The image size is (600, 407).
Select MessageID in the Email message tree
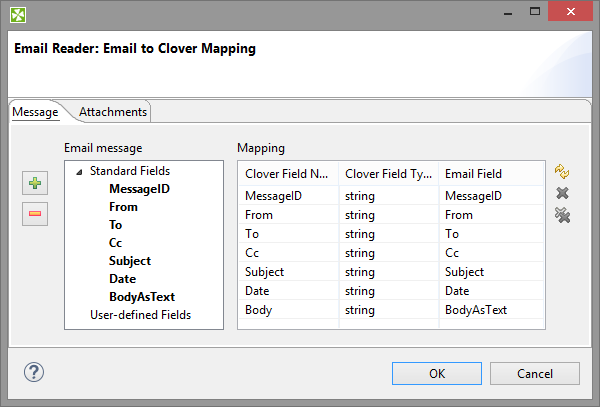coord(141,189)
